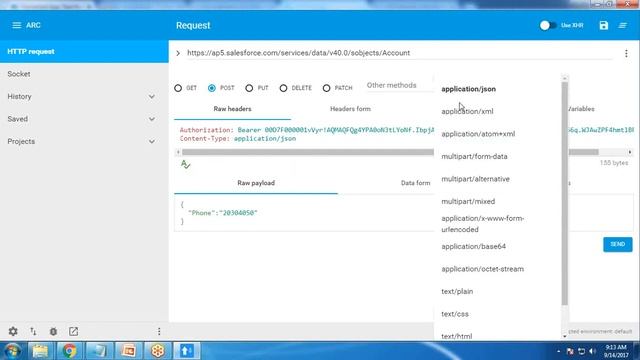The width and height of the screenshot is (640, 360).
Task: Toggle the Use XHR switch
Action: pos(547,25)
